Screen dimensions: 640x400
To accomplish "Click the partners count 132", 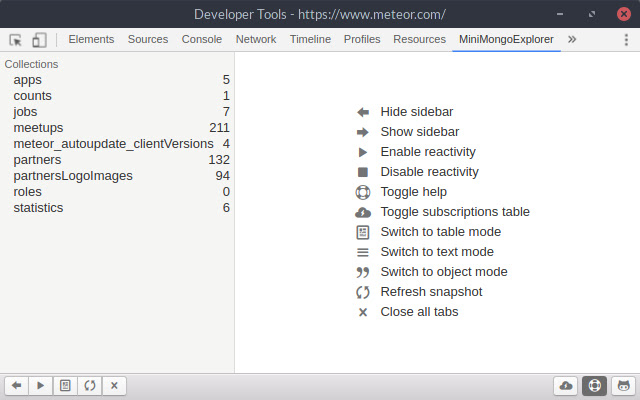I will pyautogui.click(x=219, y=160).
